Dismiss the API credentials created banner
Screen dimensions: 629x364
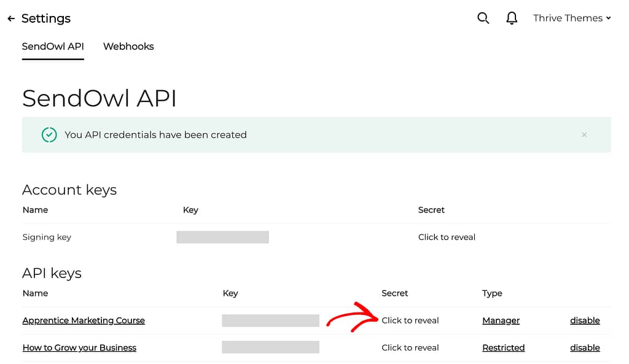(x=584, y=134)
